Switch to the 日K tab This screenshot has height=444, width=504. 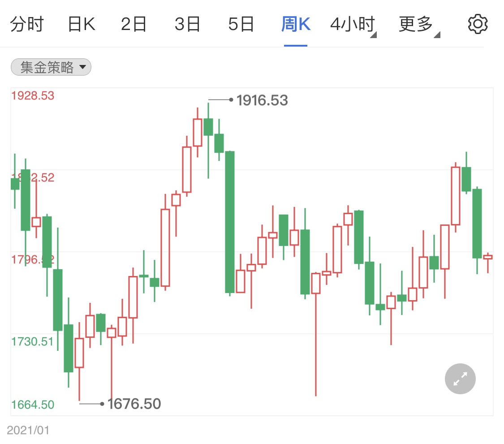click(82, 24)
